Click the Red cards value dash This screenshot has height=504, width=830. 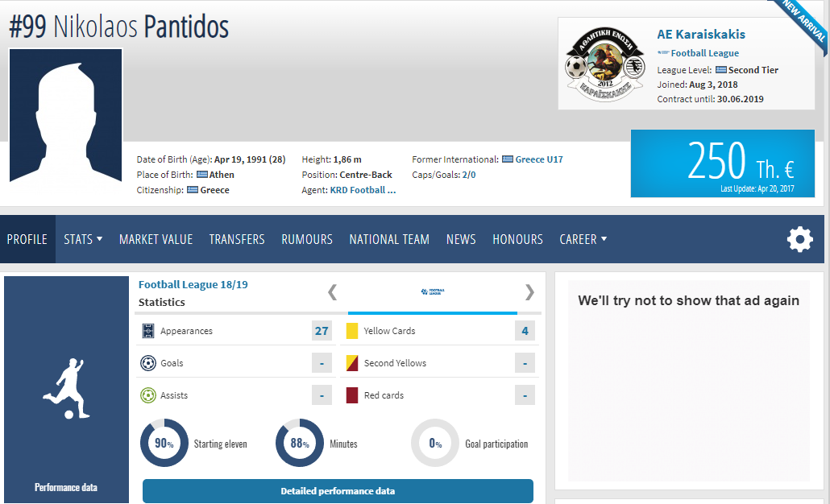pyautogui.click(x=525, y=395)
